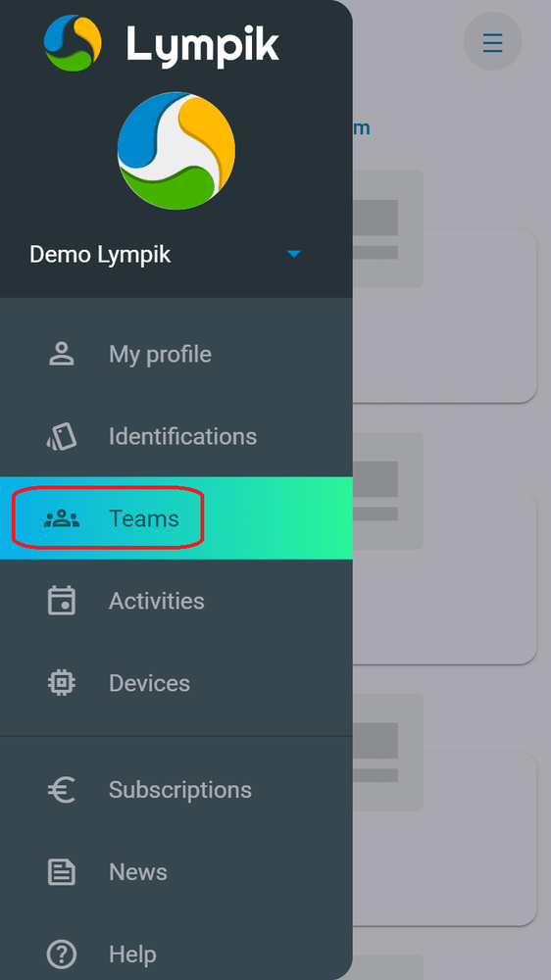
Task: Click the person icon beside My profile
Action: coord(62,354)
